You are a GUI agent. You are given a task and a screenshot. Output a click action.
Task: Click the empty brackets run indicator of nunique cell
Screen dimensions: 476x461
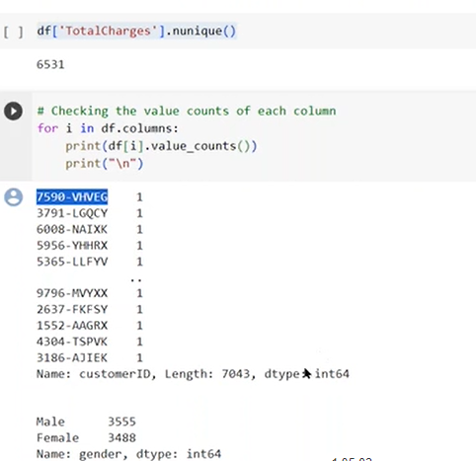click(13, 33)
